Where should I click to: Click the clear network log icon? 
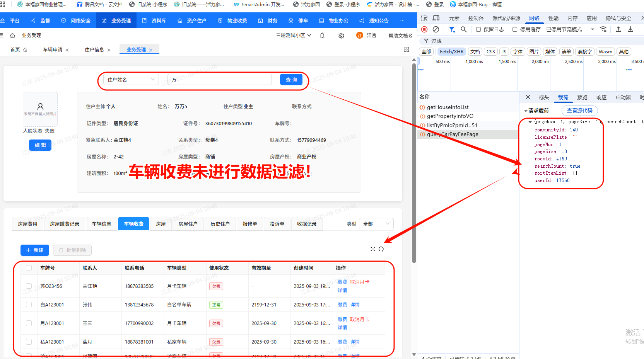[436, 29]
